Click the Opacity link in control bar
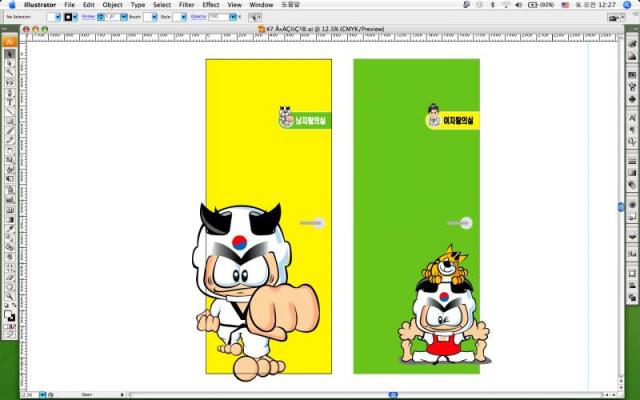Screen dimensions: 640x400 pos(198,17)
